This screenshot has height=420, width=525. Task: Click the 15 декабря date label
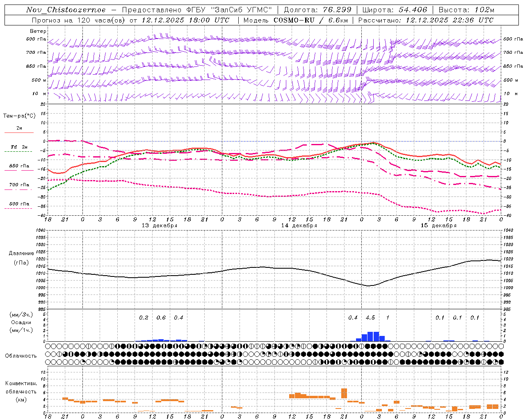point(438,226)
